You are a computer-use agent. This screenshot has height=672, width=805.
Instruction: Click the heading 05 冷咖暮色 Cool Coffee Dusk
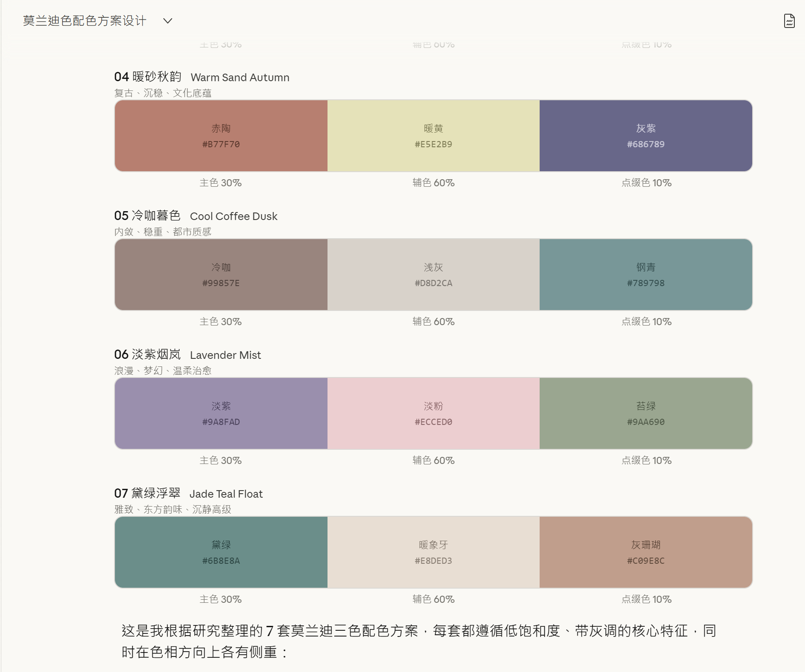tap(196, 216)
